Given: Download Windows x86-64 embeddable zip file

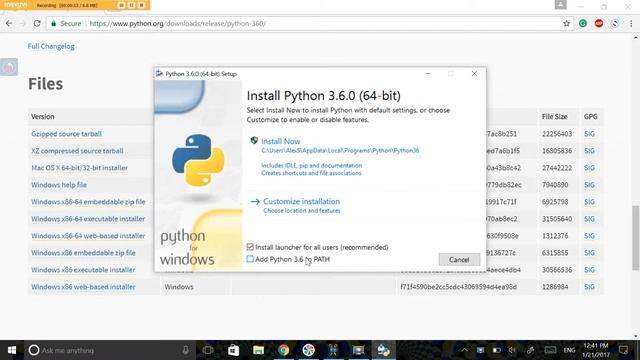Looking at the screenshot, I should (88, 202).
